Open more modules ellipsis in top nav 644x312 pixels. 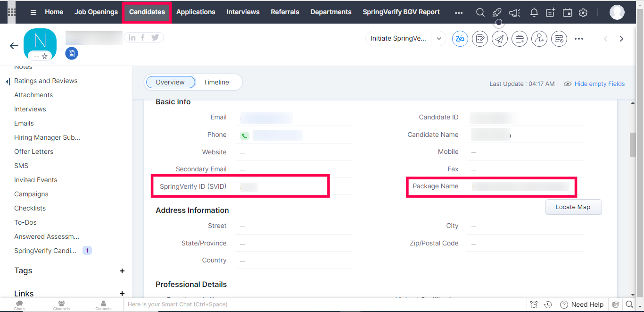[x=459, y=13]
